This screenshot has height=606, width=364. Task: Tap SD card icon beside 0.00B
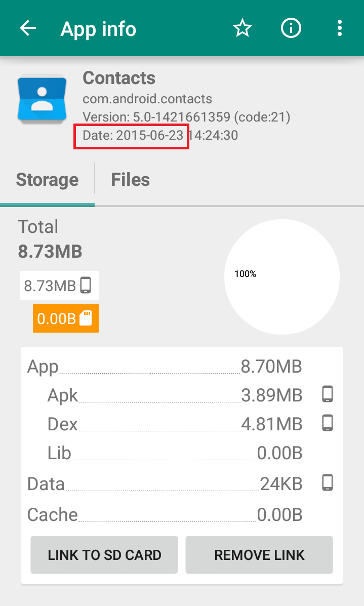(86, 318)
